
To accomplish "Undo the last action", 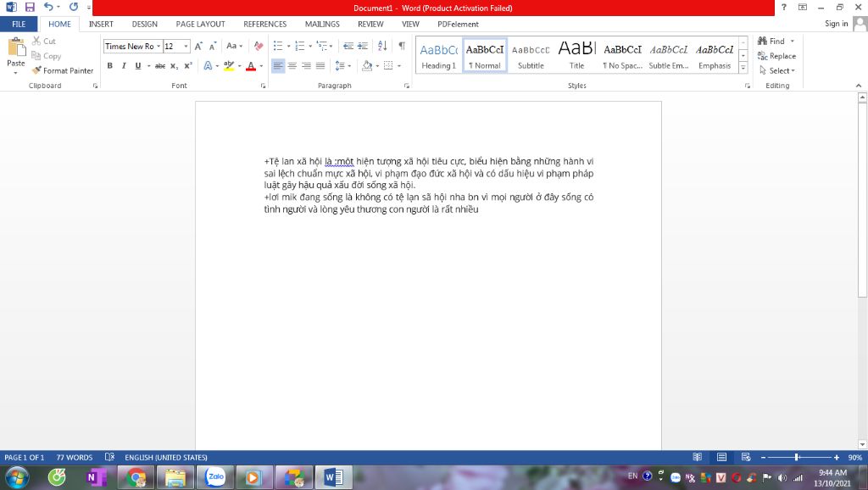I will tap(48, 7).
